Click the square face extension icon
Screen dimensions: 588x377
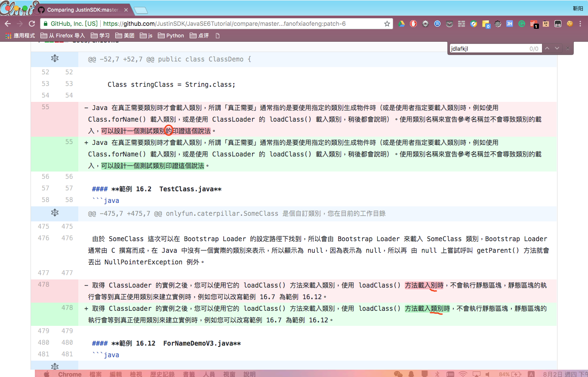coord(546,24)
